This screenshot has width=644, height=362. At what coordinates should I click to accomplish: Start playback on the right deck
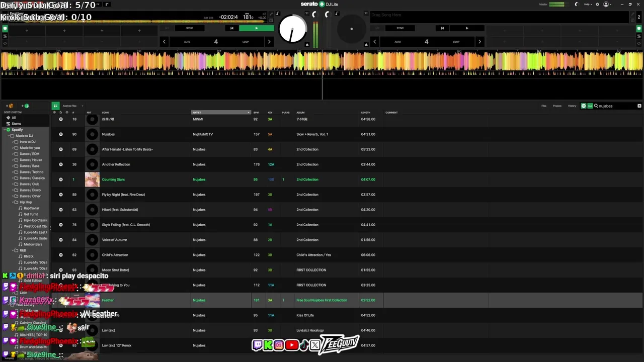point(467,28)
